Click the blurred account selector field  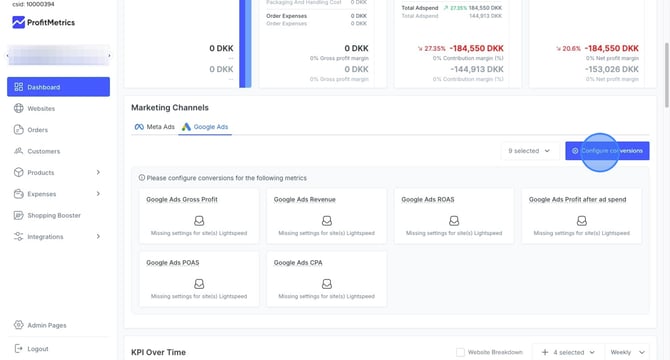pos(59,56)
